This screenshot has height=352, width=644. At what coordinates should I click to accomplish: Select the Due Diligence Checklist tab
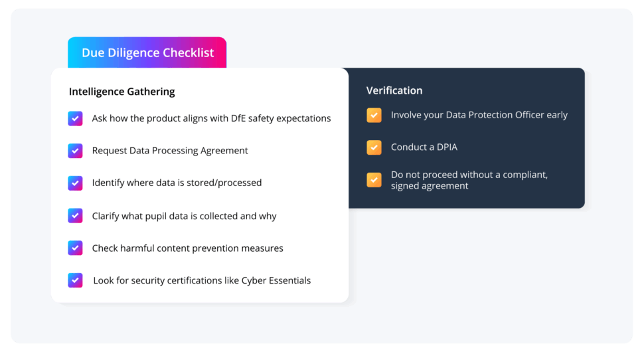147,52
